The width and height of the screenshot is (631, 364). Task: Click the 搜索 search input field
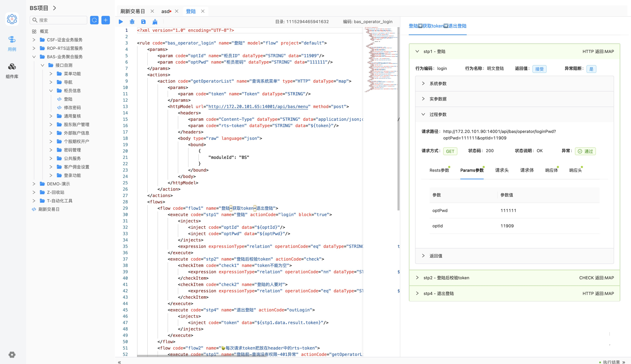[x=61, y=20]
